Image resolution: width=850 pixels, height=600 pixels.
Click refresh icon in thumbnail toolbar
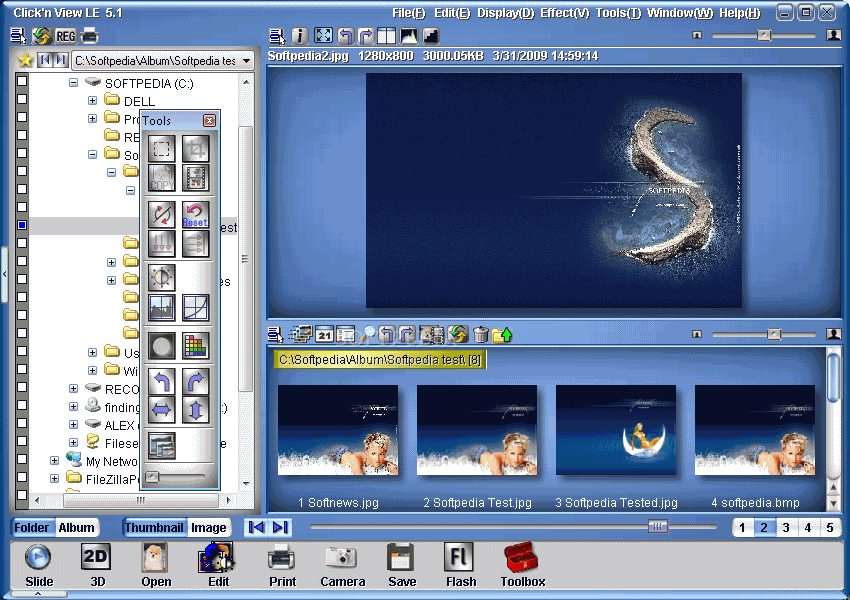458,335
